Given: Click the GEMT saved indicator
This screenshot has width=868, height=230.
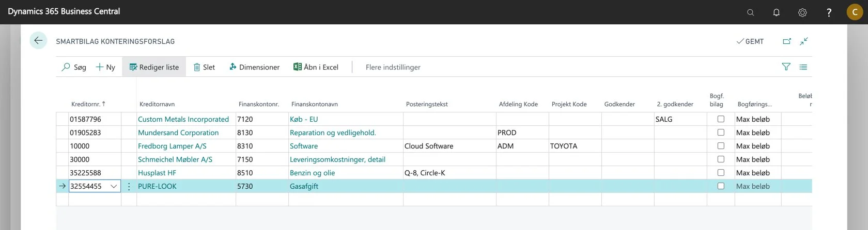Looking at the screenshot, I should (x=750, y=41).
